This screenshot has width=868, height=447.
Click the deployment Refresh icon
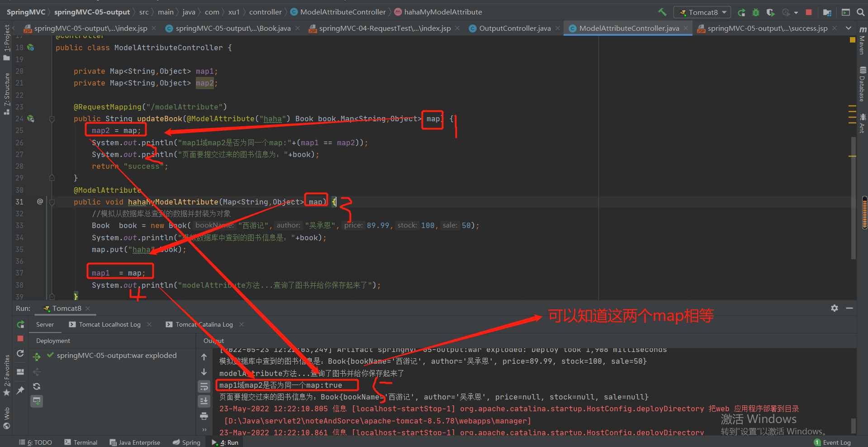click(x=37, y=386)
